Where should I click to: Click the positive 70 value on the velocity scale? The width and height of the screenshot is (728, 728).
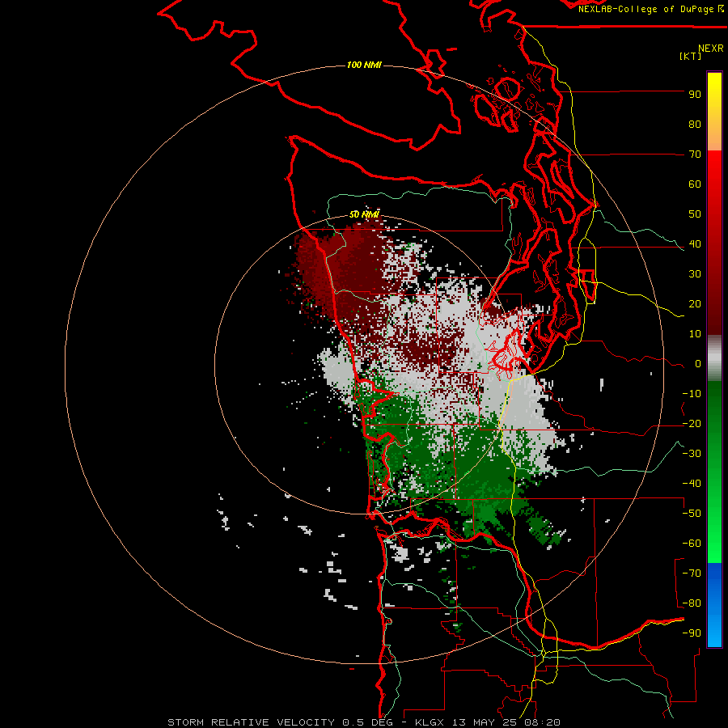[x=695, y=154]
